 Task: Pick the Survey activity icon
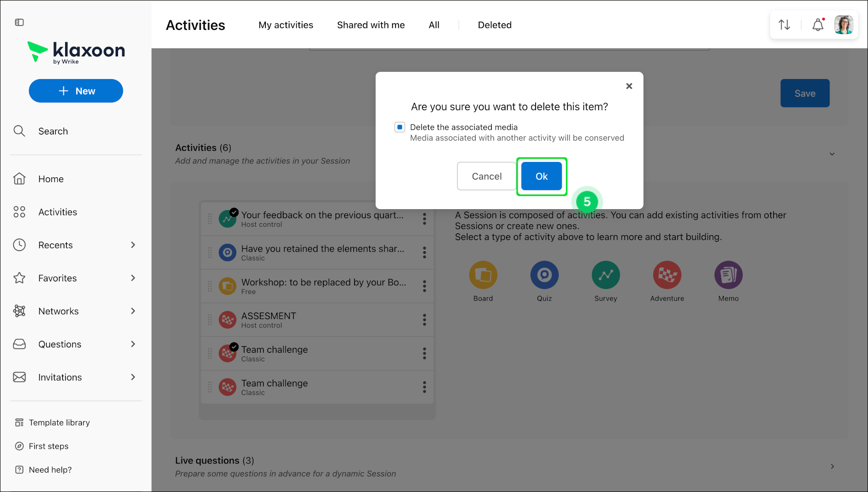(x=605, y=275)
